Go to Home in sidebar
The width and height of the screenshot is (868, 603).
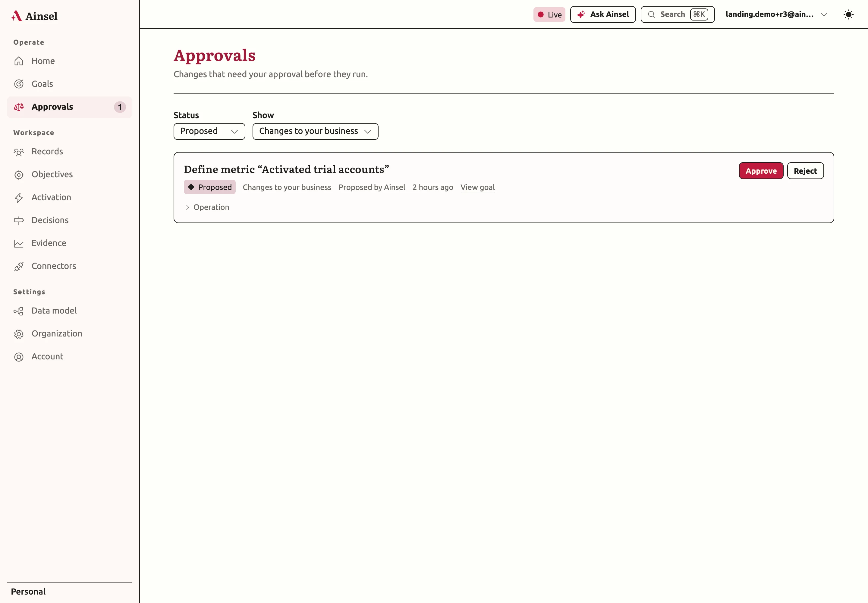[x=70, y=61]
